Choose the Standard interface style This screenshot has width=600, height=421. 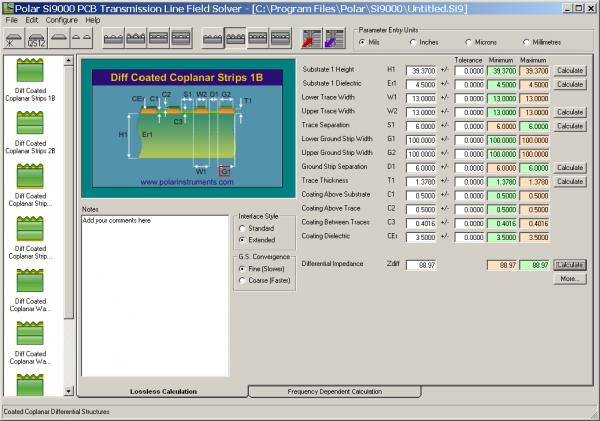[x=243, y=228]
